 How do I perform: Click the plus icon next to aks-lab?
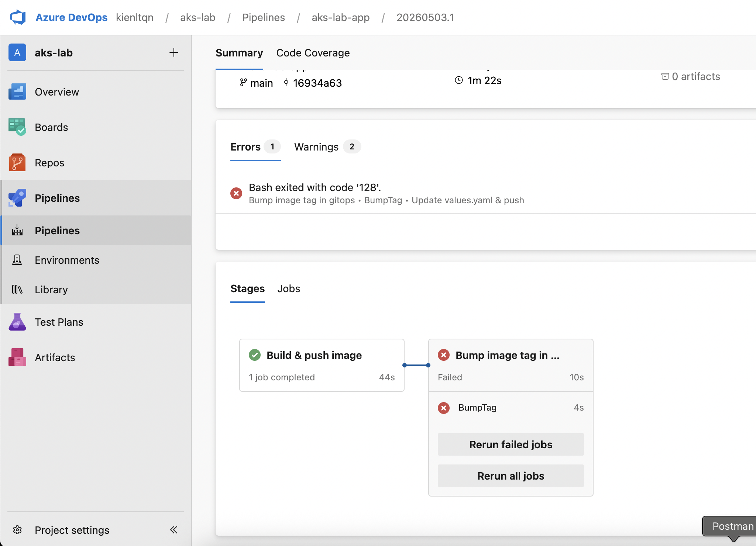tap(174, 53)
